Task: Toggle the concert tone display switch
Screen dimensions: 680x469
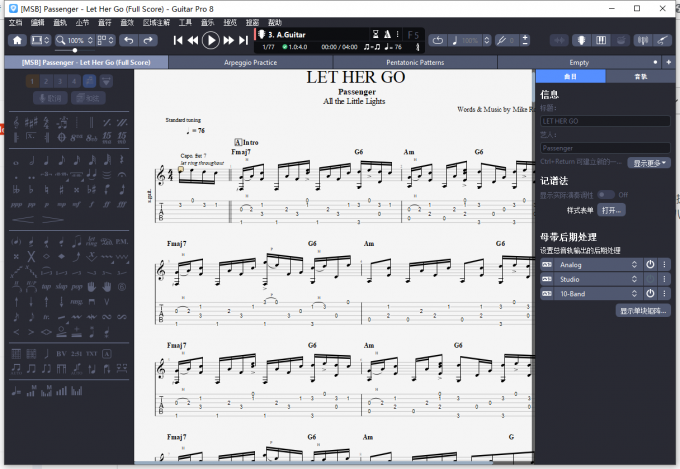Action: [x=606, y=194]
